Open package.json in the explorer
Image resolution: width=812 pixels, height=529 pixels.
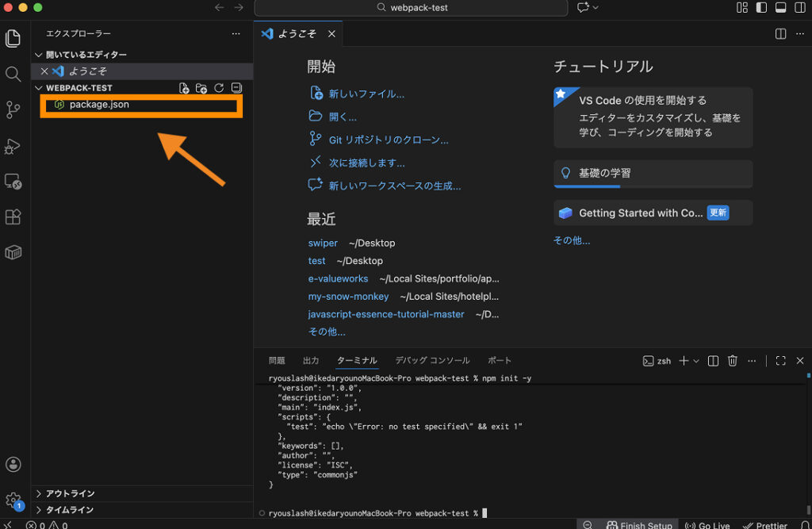[x=99, y=105]
